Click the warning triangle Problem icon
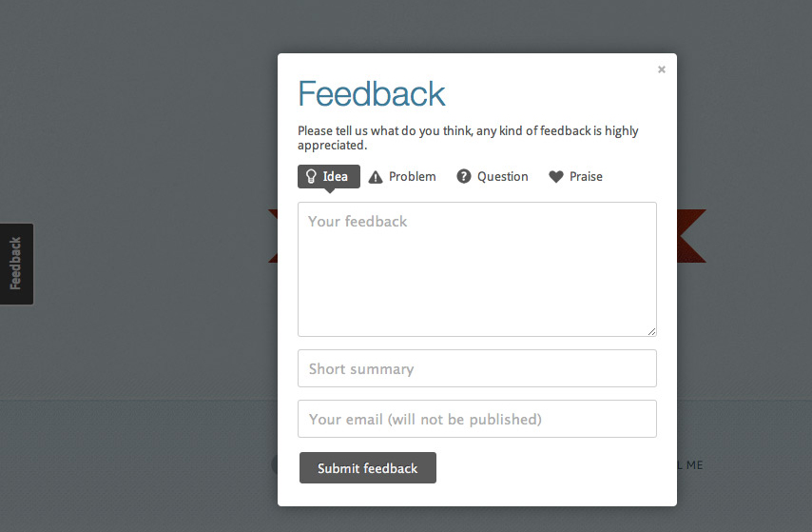This screenshot has height=532, width=812. (x=376, y=177)
